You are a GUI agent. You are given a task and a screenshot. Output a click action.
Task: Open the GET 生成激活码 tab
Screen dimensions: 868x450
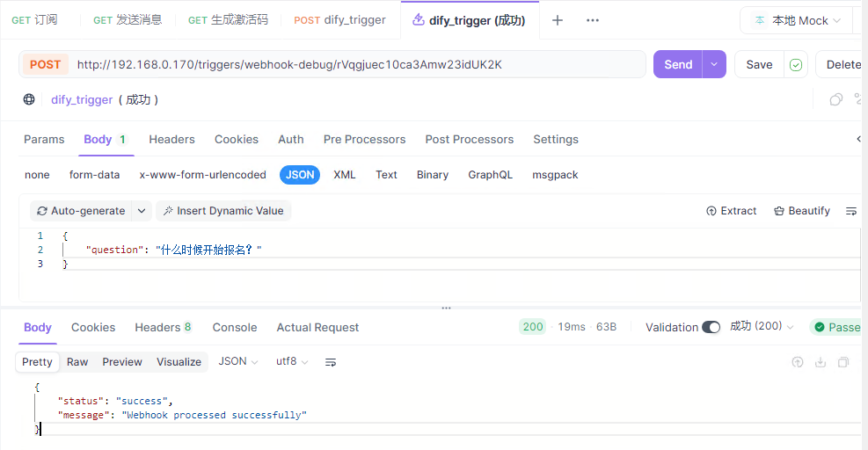pos(228,20)
